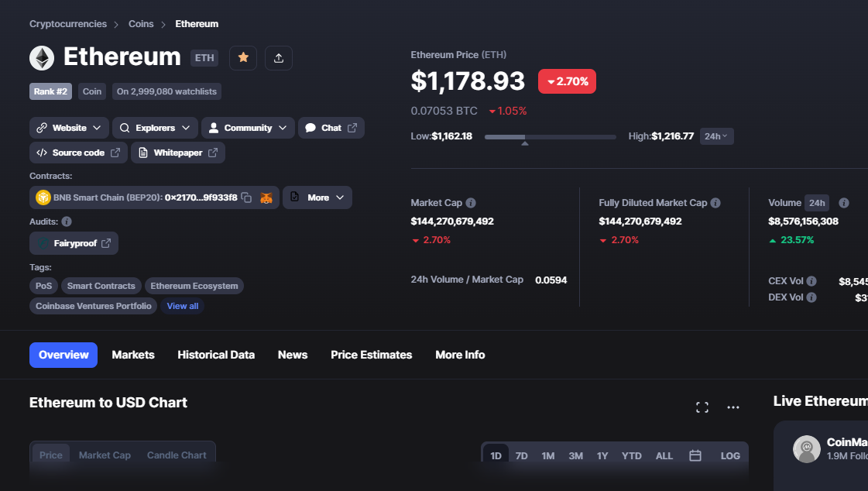Image resolution: width=868 pixels, height=491 pixels.
Task: Click the $1,178.93 price value
Action: [468, 81]
